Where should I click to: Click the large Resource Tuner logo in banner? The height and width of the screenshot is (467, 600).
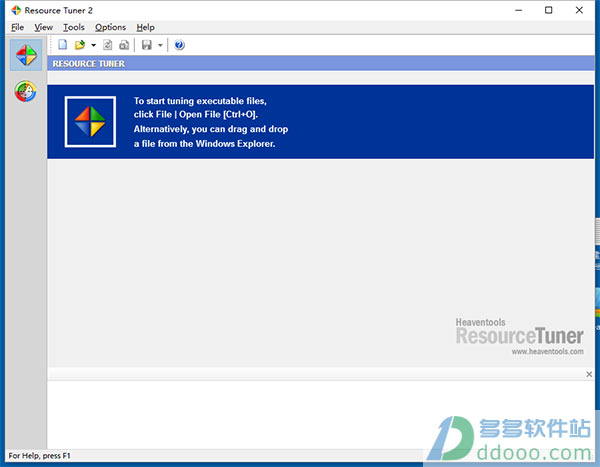(90, 122)
